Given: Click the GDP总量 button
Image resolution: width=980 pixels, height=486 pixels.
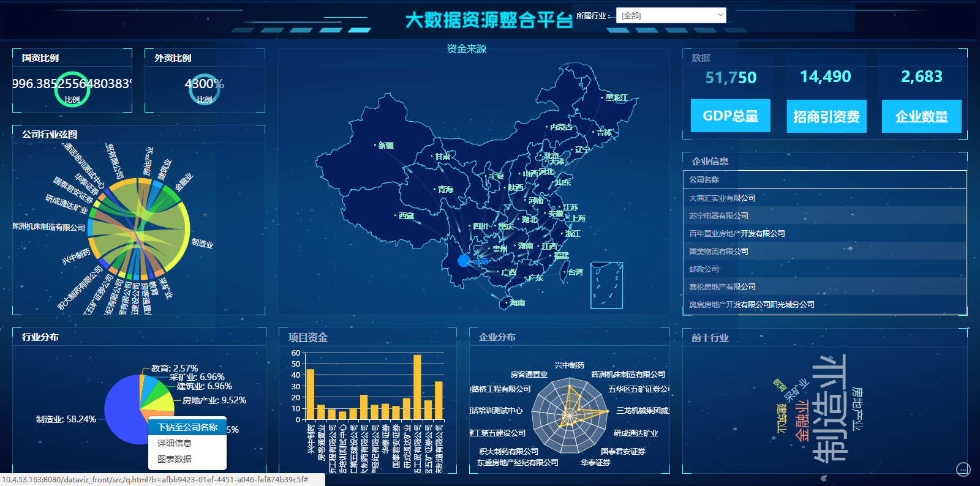Looking at the screenshot, I should pos(731,116).
